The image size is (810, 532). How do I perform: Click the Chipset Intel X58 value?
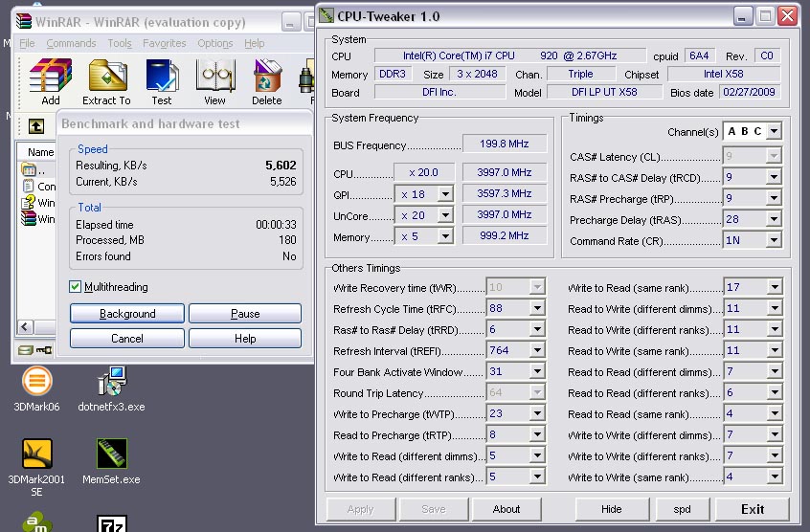click(723, 74)
